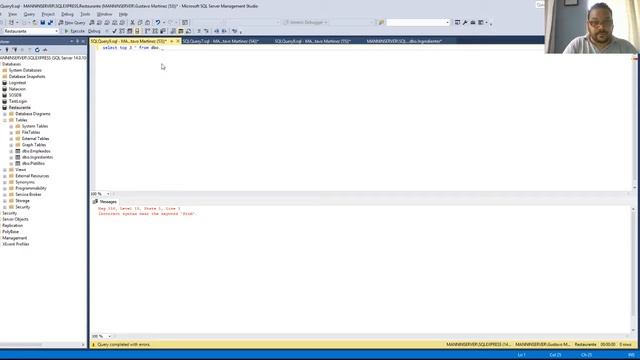
Task: Click the New Query toolbar button
Action: tap(72, 22)
